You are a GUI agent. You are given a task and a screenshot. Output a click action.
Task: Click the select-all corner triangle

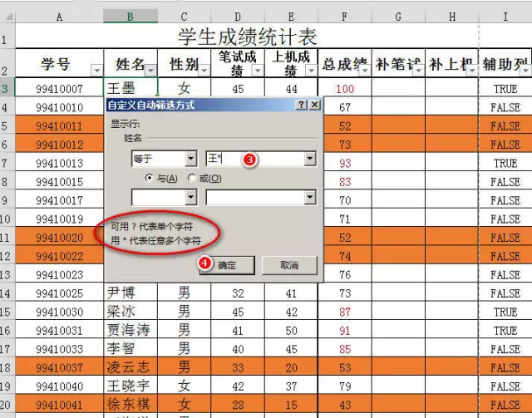point(7,17)
